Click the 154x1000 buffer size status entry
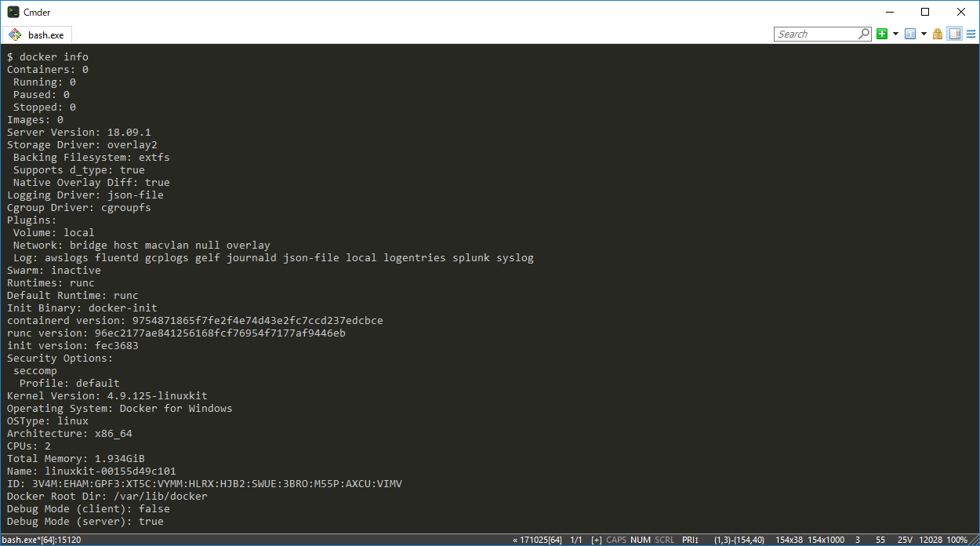Screen dimensions: 980x546 point(826,540)
